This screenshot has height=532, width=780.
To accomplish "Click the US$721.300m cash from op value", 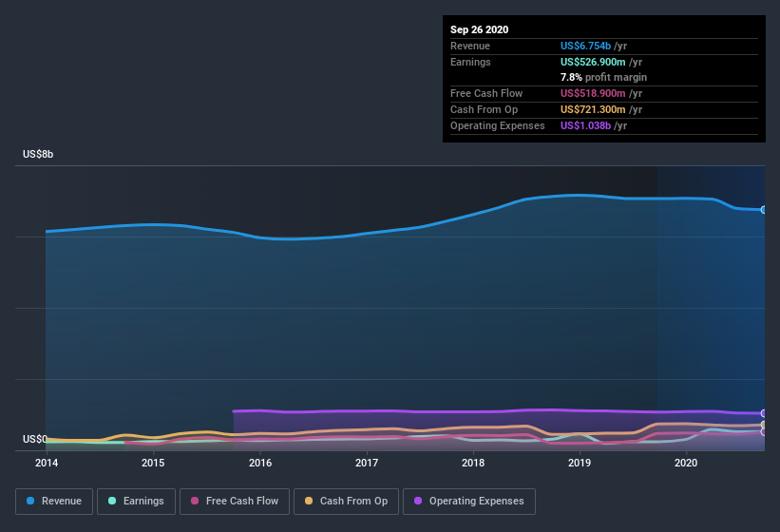I will 593,109.
